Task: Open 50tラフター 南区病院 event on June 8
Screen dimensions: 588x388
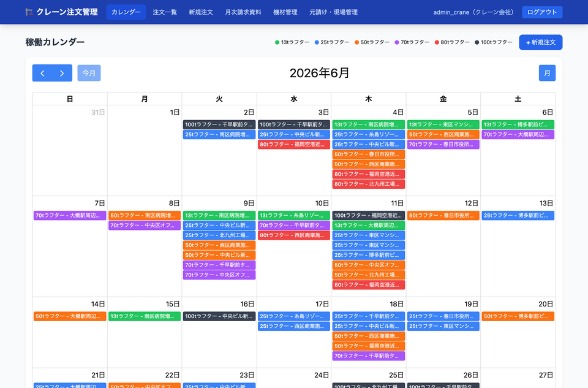Action: pyautogui.click(x=145, y=215)
